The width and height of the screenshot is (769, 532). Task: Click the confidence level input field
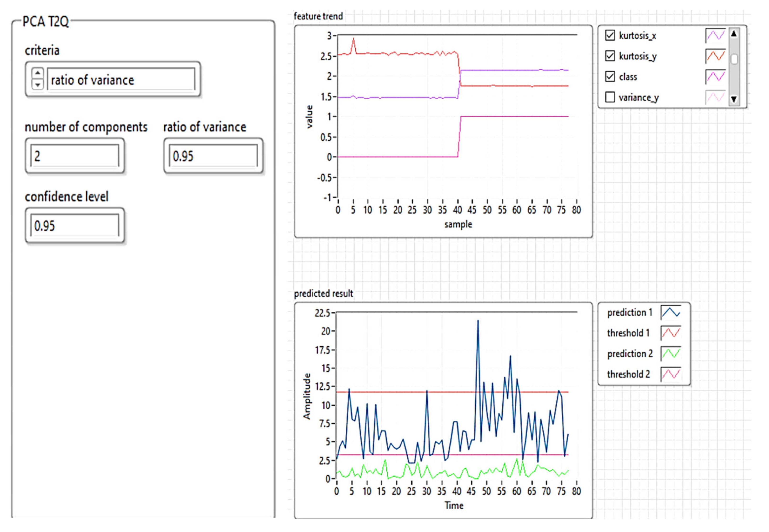point(75,226)
